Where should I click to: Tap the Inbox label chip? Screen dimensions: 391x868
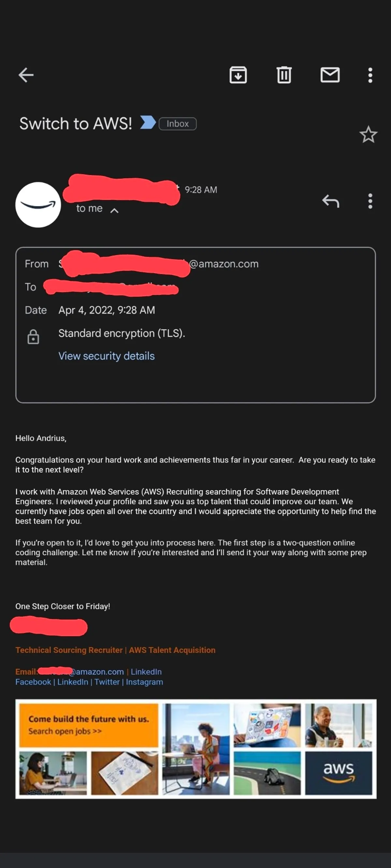point(178,124)
